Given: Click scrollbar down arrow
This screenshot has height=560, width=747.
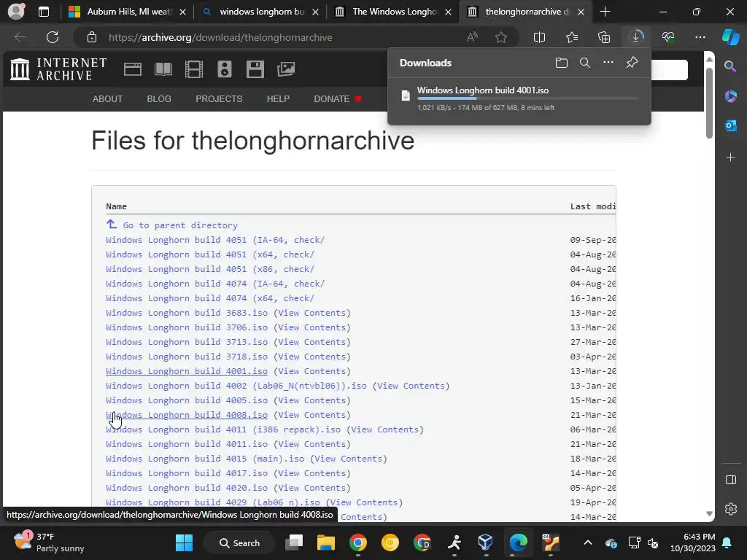Looking at the screenshot, I should pyautogui.click(x=709, y=513).
